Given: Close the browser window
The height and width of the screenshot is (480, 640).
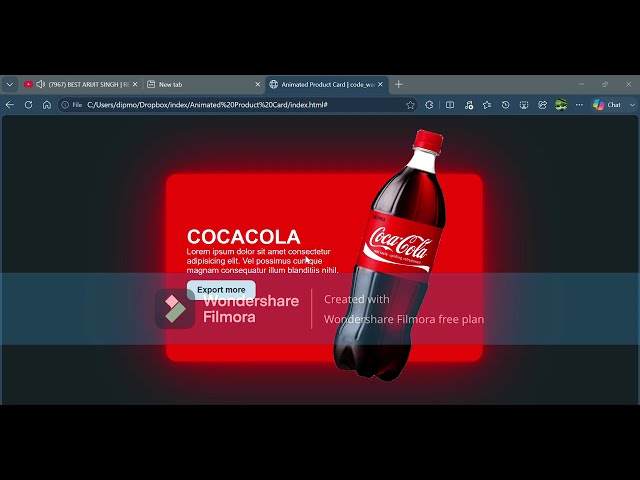Looking at the screenshot, I should tap(629, 84).
